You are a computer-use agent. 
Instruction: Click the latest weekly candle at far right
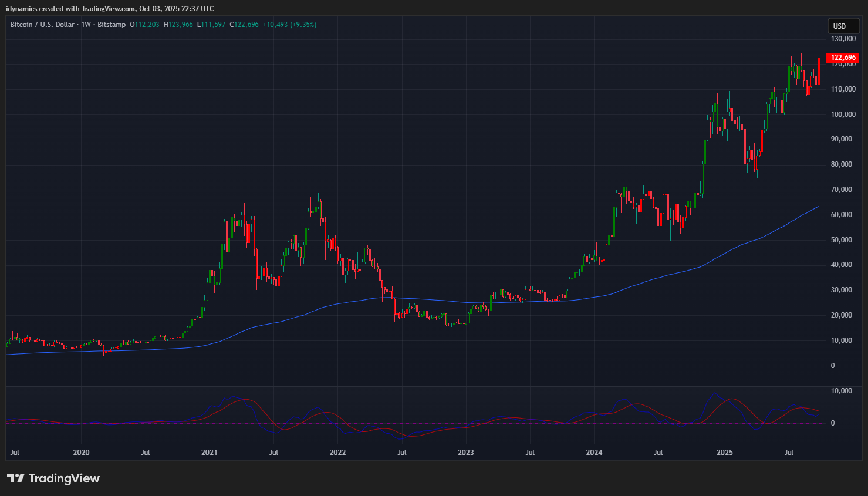click(819, 70)
